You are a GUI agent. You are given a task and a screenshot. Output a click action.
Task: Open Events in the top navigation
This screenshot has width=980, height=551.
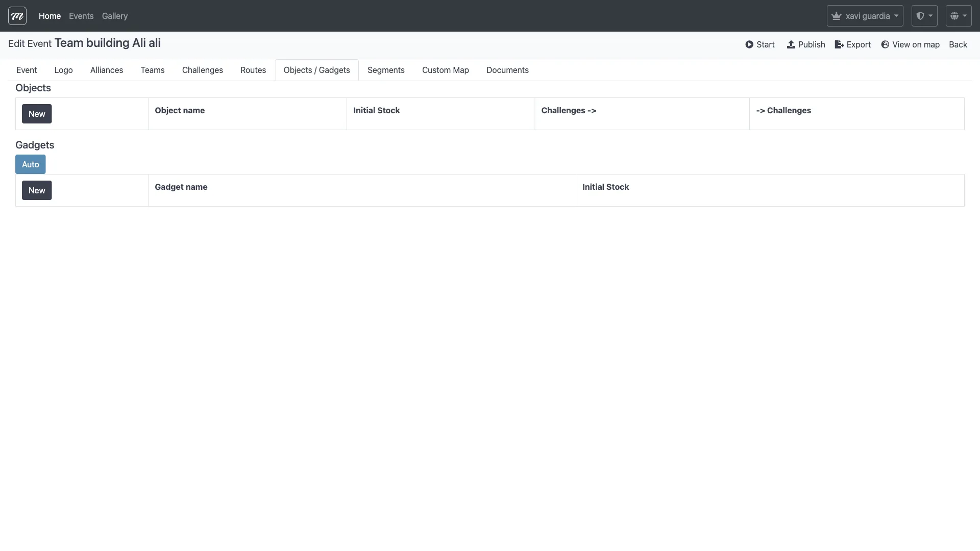(81, 16)
